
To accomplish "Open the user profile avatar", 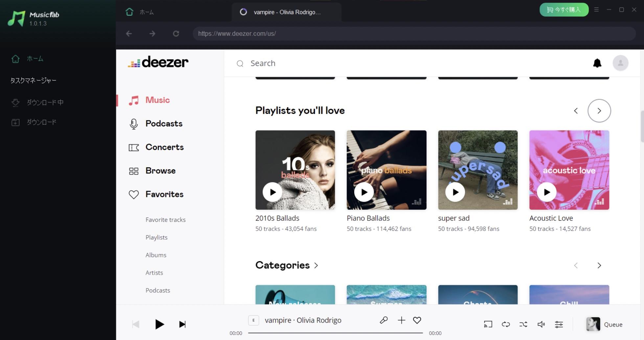I will (x=620, y=63).
